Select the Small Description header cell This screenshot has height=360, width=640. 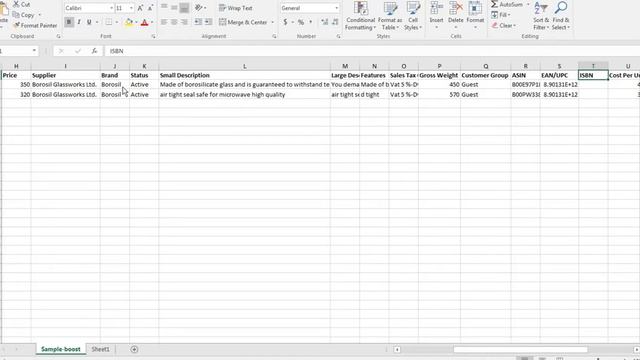tap(244, 75)
